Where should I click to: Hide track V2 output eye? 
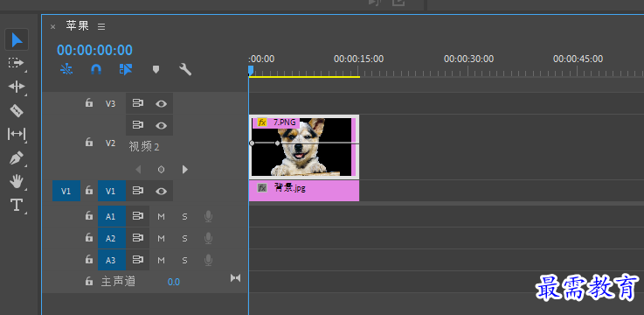click(161, 125)
